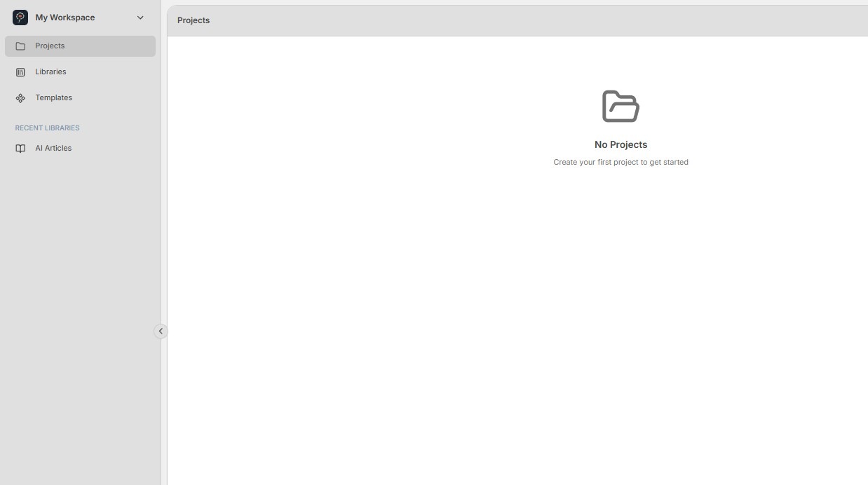Open the AI Articles recent library
Image resolution: width=868 pixels, height=485 pixels.
click(80, 149)
